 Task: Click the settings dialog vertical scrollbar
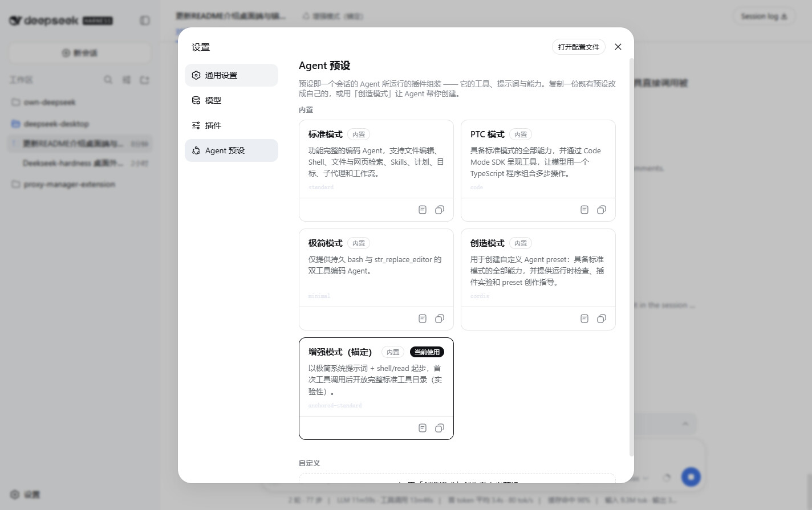coord(631,256)
